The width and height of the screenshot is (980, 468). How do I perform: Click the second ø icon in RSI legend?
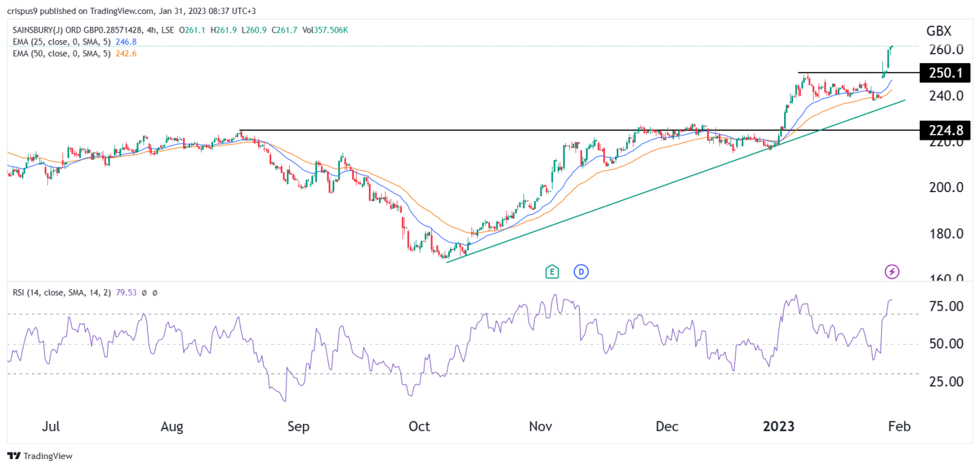[x=155, y=292]
